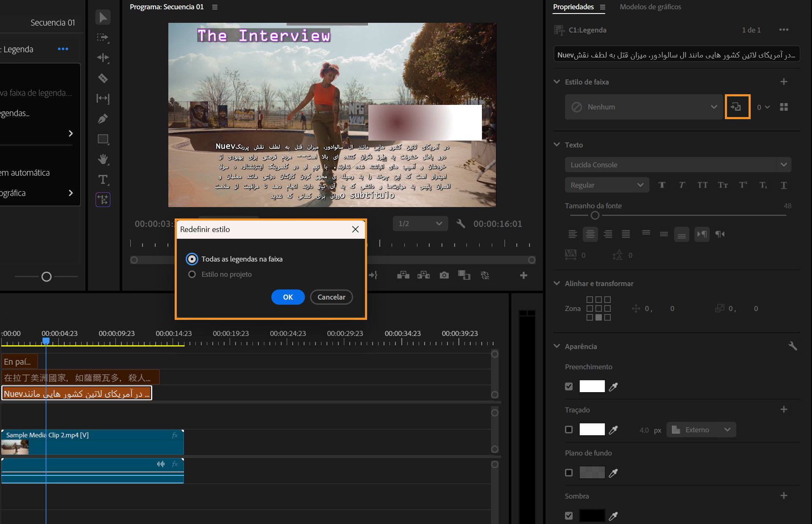This screenshot has width=812, height=524.
Task: Enable the Traçado checkbox
Action: coord(569,430)
